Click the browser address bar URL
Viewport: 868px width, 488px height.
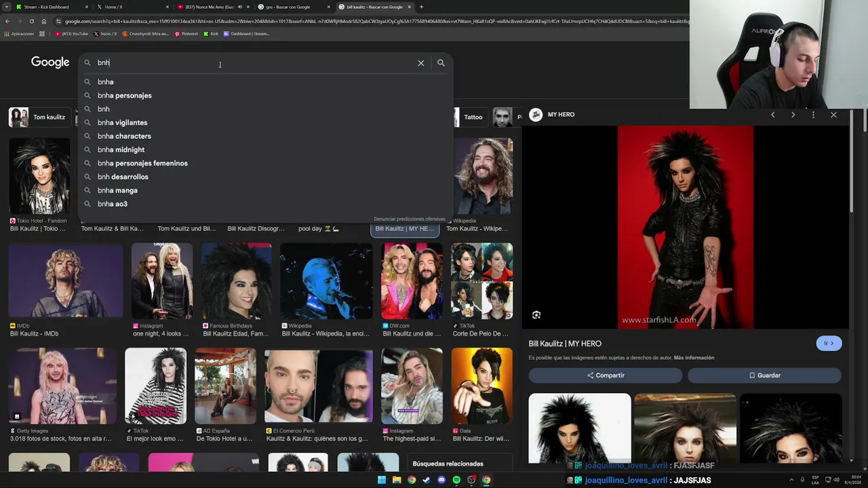[376, 21]
